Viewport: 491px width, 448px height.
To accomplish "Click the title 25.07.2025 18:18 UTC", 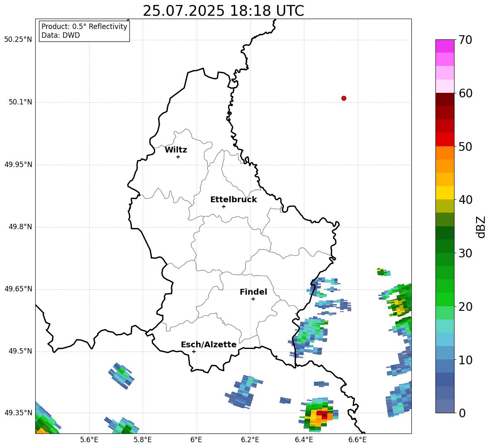I will pos(223,11).
